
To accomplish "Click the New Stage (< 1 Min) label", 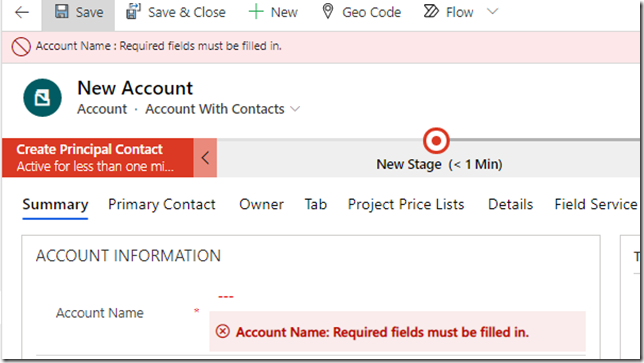I will pyautogui.click(x=439, y=165).
